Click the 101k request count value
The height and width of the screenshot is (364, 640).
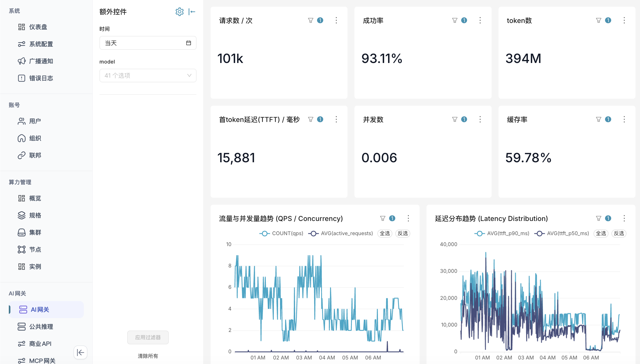pyautogui.click(x=230, y=58)
